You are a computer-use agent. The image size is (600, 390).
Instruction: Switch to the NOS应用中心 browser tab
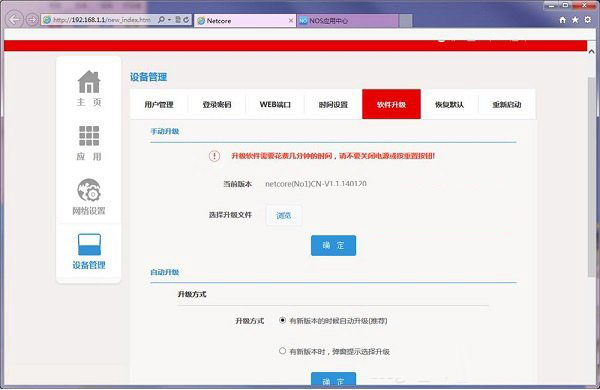pos(347,21)
